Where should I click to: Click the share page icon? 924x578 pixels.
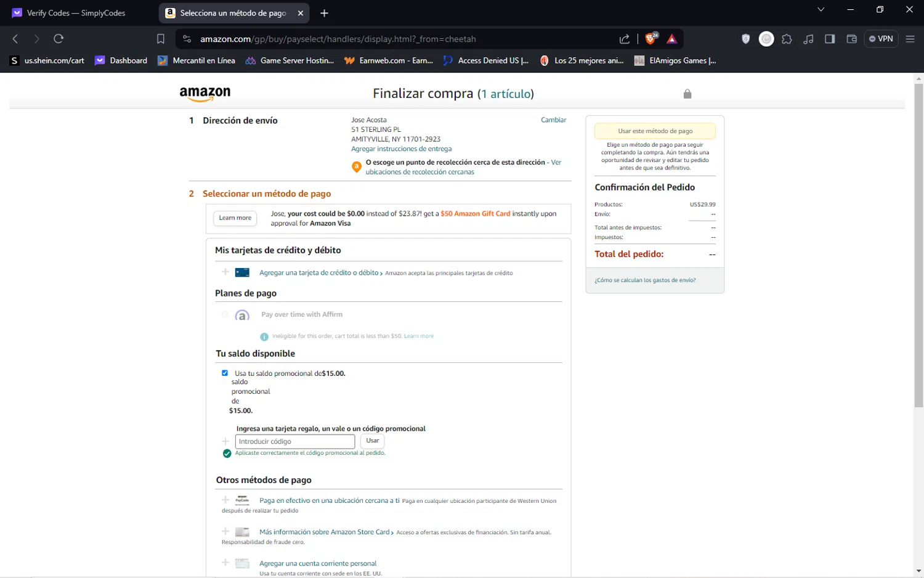click(x=625, y=39)
